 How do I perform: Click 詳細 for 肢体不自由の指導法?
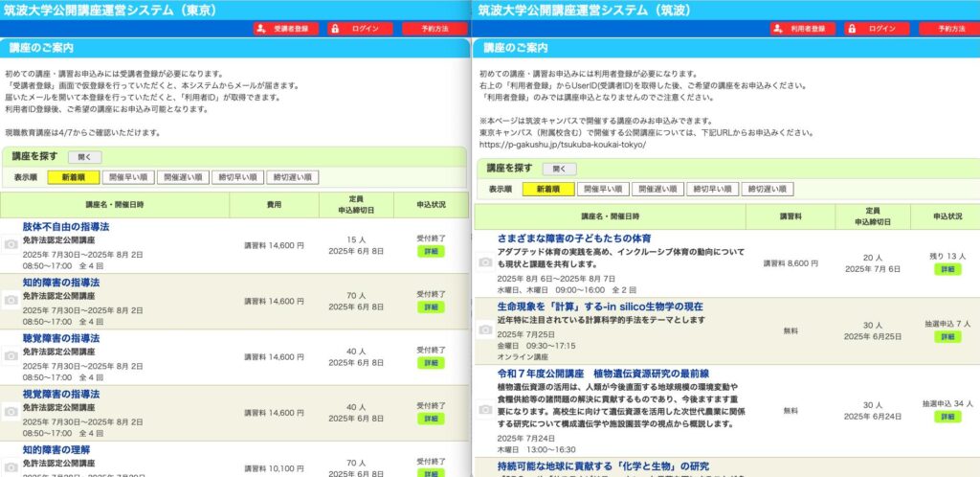[432, 251]
